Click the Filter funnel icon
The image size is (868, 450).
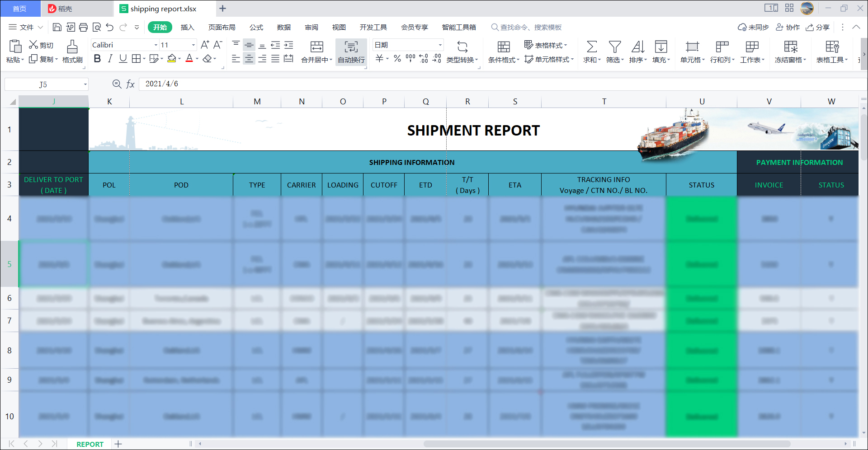click(x=614, y=47)
